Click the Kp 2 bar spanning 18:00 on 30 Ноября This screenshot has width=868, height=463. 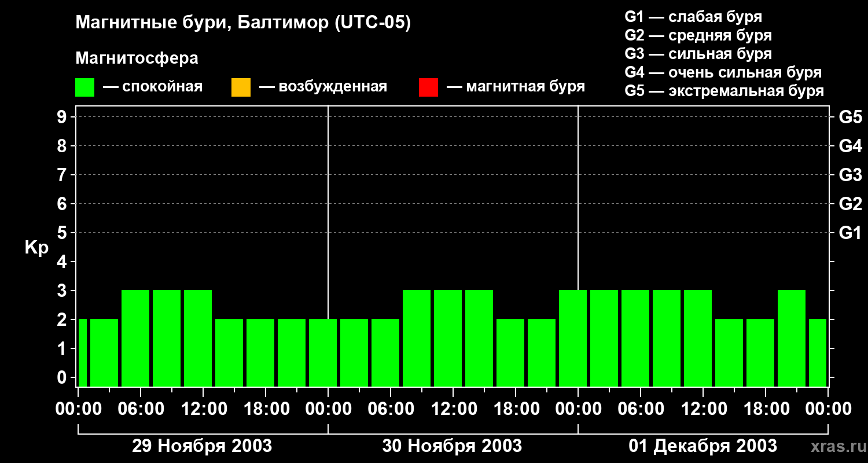coord(510,352)
